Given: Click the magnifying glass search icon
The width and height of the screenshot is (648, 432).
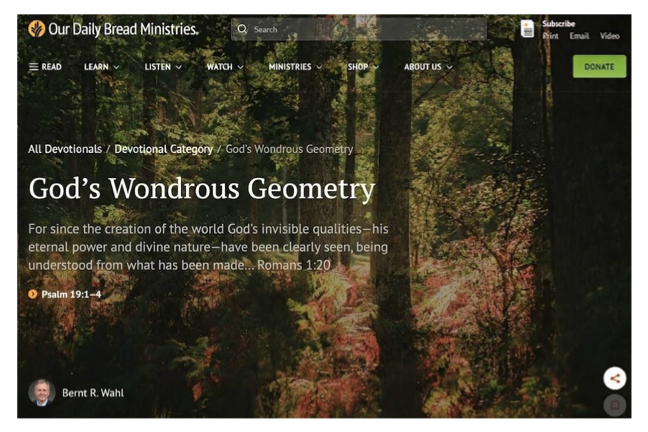Looking at the screenshot, I should (242, 29).
